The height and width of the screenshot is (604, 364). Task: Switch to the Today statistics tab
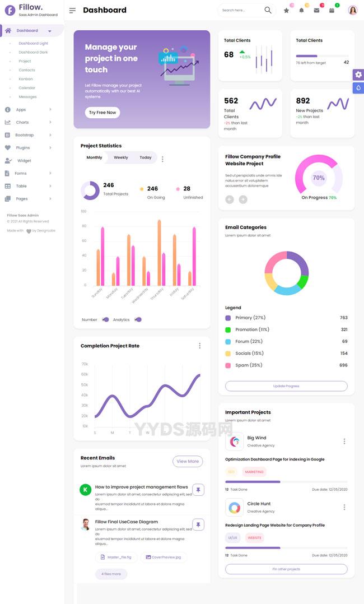click(x=146, y=157)
